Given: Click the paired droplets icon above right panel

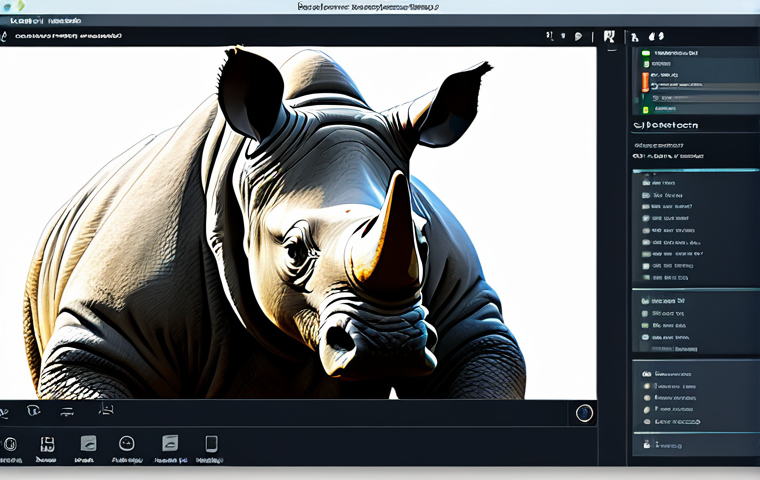Looking at the screenshot, I should [x=656, y=36].
